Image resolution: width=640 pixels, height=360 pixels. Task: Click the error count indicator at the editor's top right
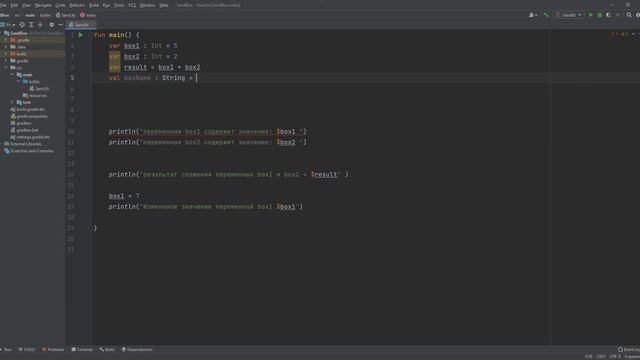(x=615, y=34)
